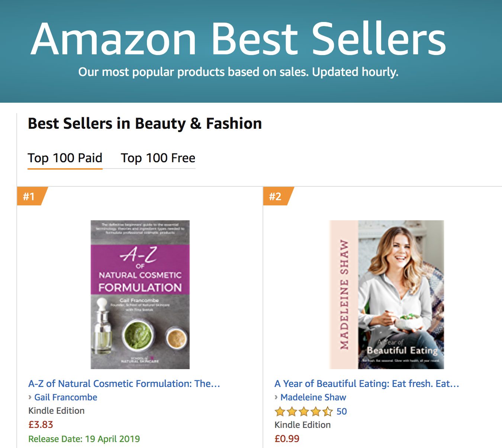Visit author Gail Francombe's page

tap(66, 397)
